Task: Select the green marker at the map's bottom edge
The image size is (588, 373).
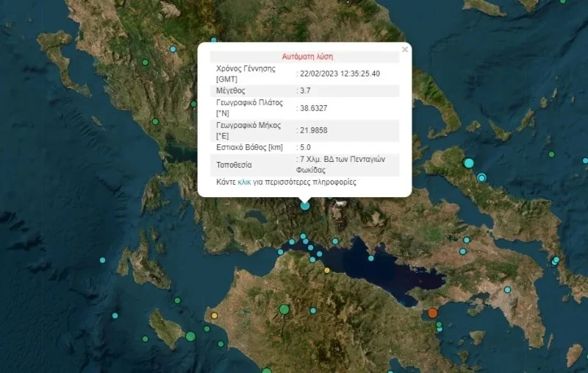Action: [x=266, y=371]
